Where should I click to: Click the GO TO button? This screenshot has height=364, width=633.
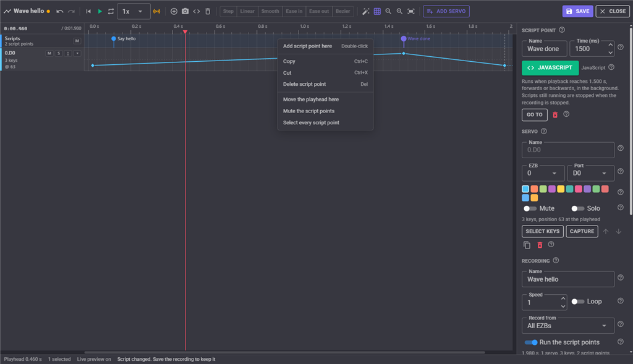(535, 114)
